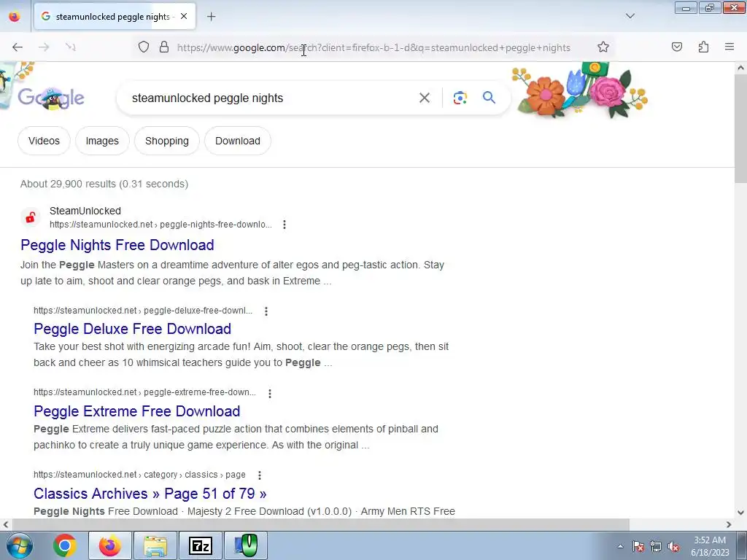Image resolution: width=747 pixels, height=560 pixels.
Task: Select the Images filter chip
Action: pos(102,141)
